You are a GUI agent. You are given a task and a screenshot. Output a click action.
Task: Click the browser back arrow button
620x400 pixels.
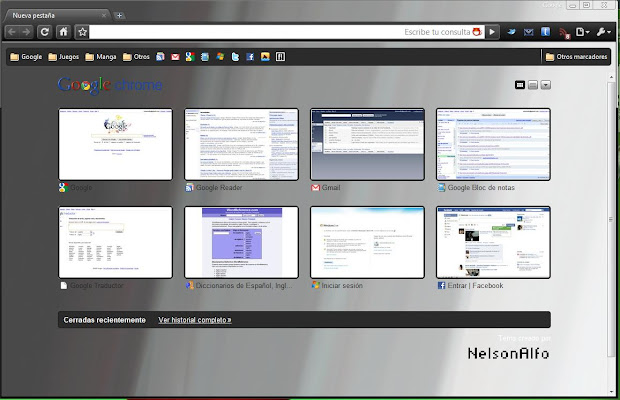coord(12,32)
